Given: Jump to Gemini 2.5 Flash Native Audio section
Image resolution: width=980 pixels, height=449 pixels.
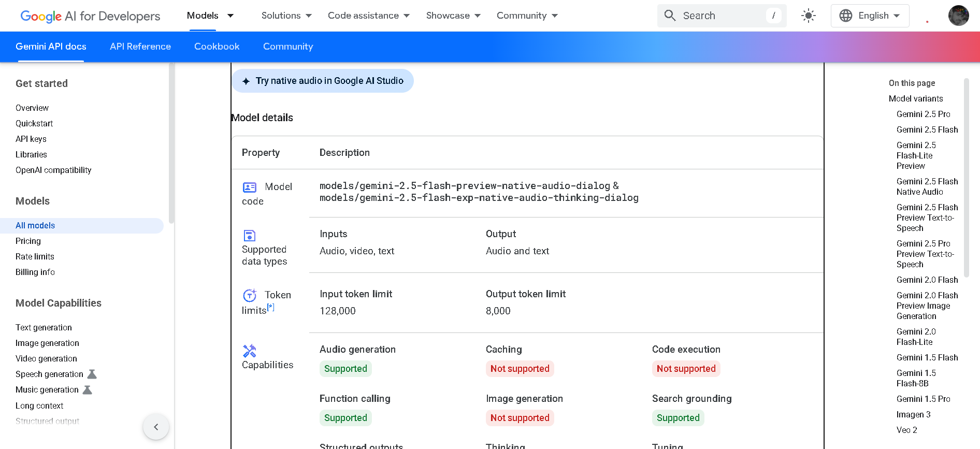Looking at the screenshot, I should (927, 186).
